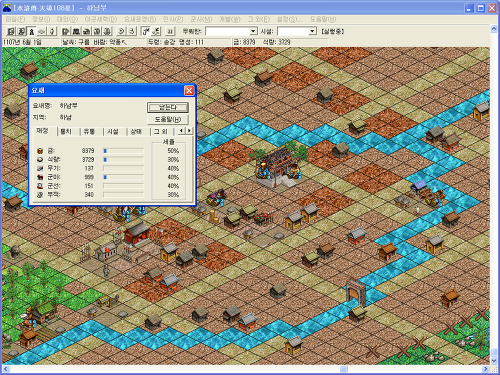The width and height of the screenshot is (500, 375).
Task: Click the 도움말(H) button in the dialog
Action: (x=168, y=119)
